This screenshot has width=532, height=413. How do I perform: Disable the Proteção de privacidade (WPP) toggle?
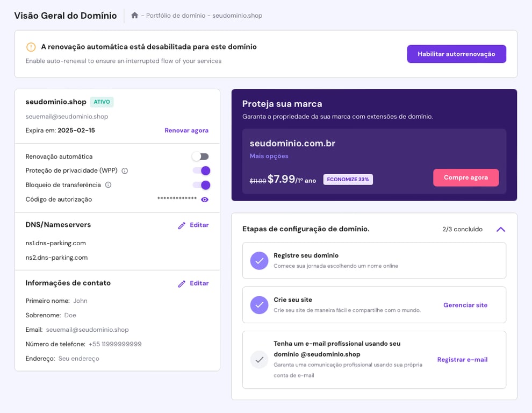tap(200, 170)
